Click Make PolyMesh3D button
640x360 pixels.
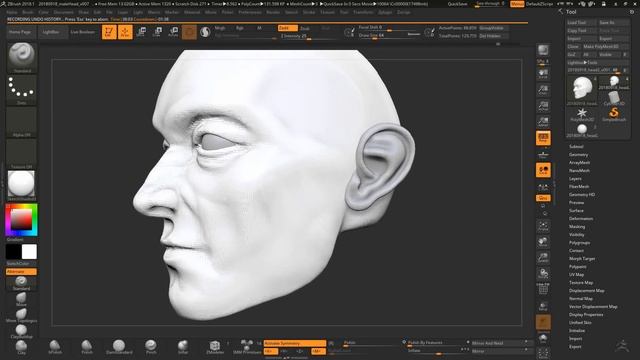click(605, 47)
